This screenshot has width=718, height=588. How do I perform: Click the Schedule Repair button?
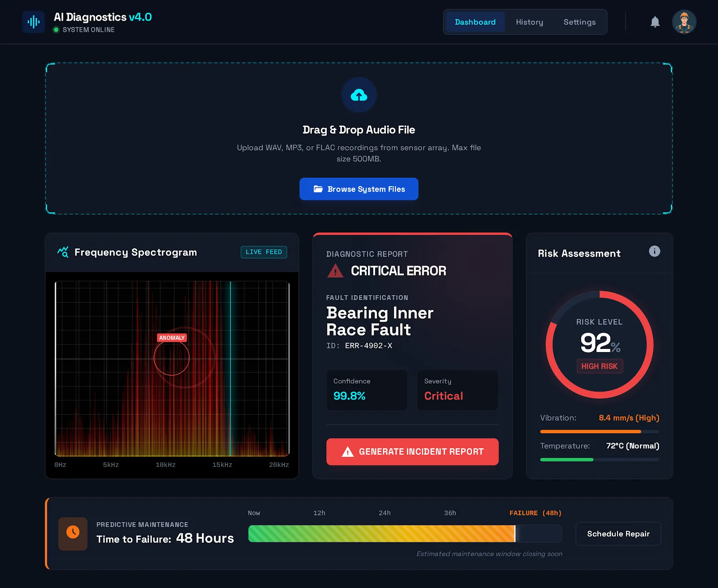(618, 534)
